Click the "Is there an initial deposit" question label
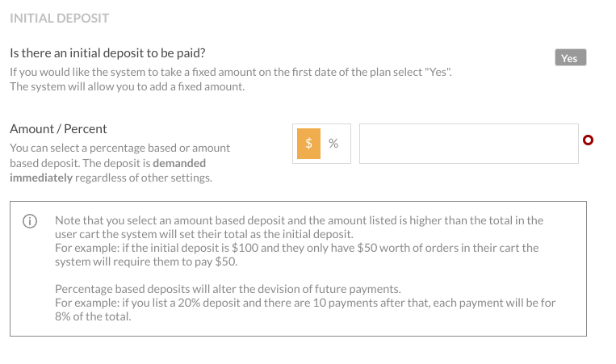Image resolution: width=616 pixels, height=364 pixels. 107,53
